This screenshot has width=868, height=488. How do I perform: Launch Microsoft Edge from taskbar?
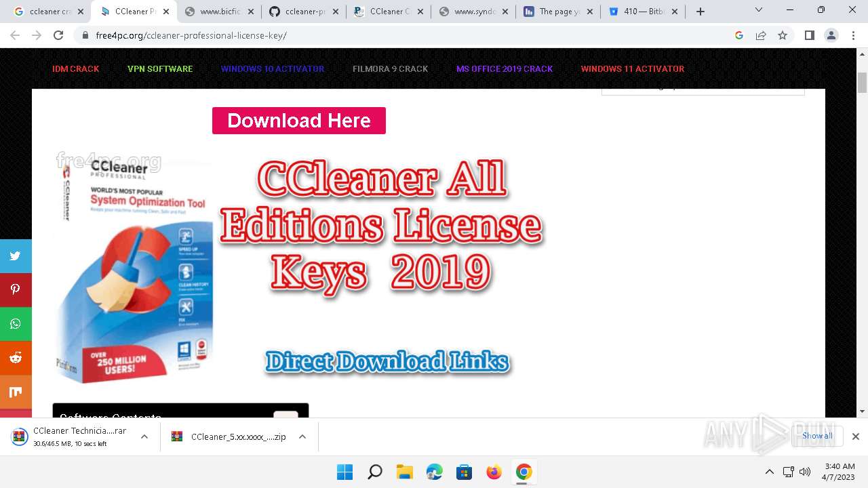[434, 472]
